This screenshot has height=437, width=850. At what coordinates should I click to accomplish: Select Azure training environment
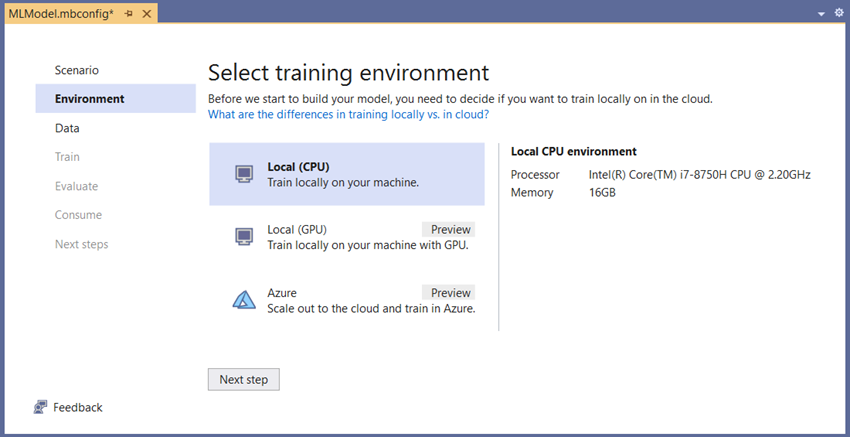(347, 300)
